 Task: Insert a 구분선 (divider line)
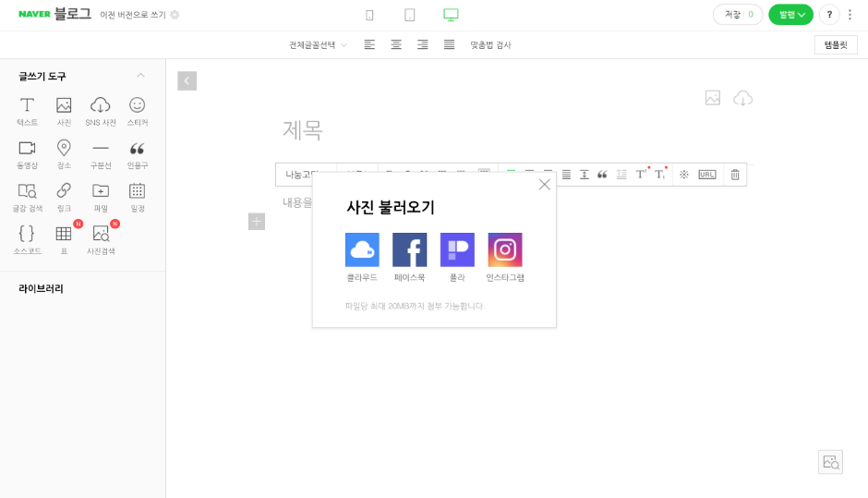tap(101, 154)
